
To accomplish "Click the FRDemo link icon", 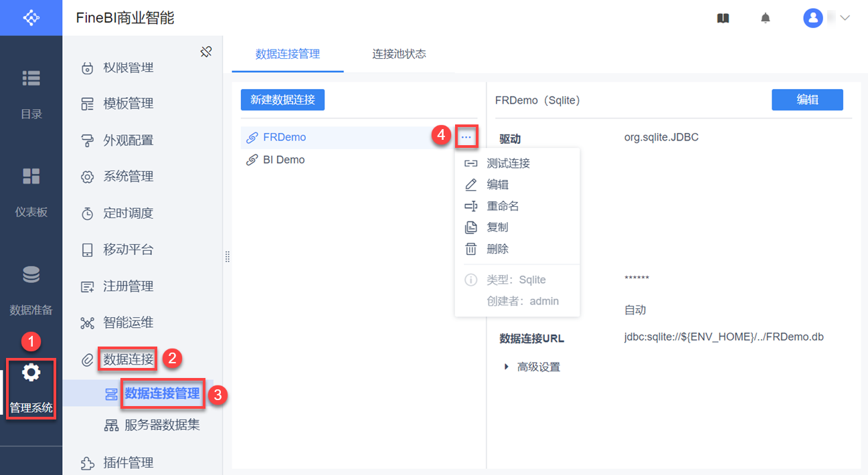I will [252, 138].
